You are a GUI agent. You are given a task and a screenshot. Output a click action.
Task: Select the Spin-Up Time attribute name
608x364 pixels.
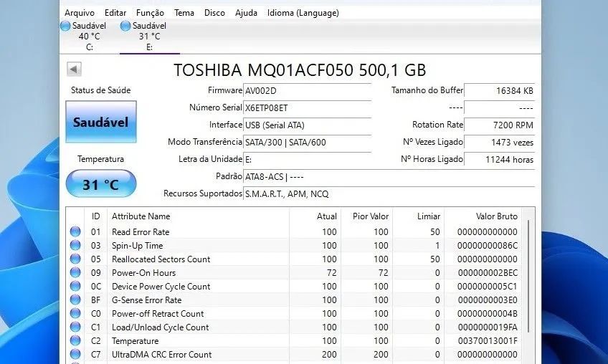[137, 246]
